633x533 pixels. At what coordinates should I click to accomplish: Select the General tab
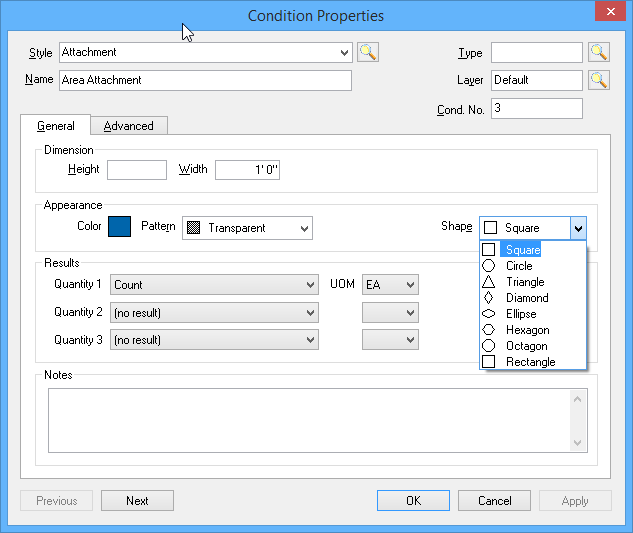coord(56,126)
